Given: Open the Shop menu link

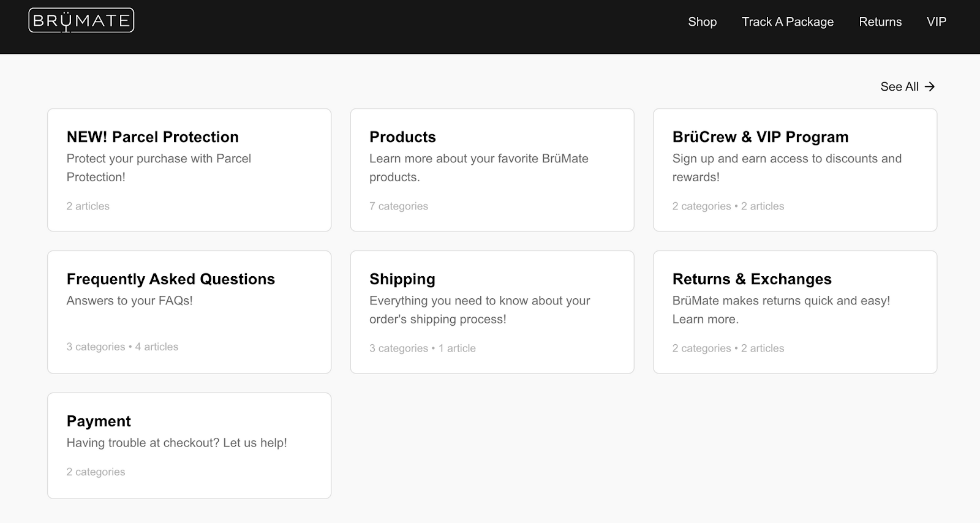Looking at the screenshot, I should point(702,22).
